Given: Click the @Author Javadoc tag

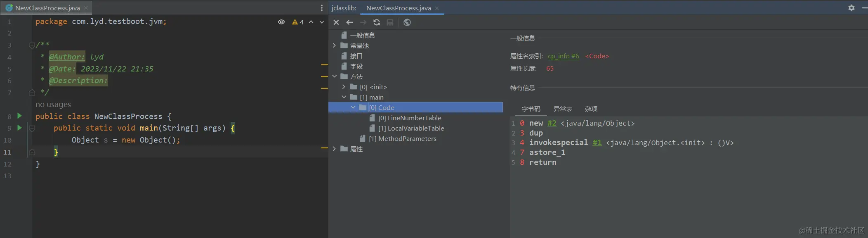Looking at the screenshot, I should [x=67, y=57].
